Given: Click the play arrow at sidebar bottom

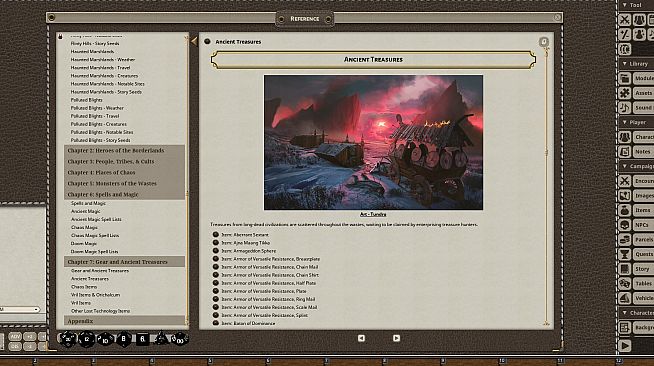Looking at the screenshot, I should point(625,346).
